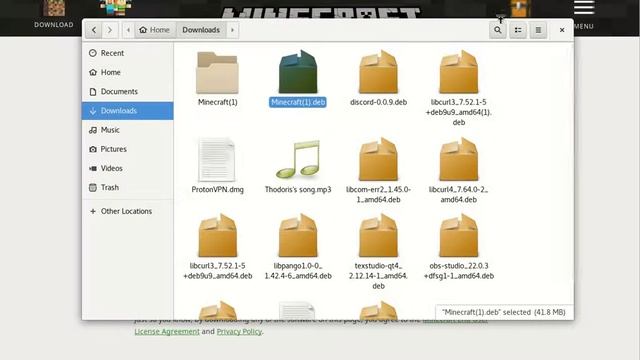Click the Minecraft(1).deb file name label

click(298, 102)
